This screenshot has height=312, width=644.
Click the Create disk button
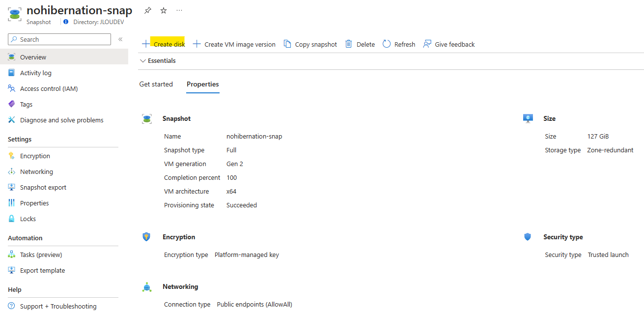[x=164, y=44]
